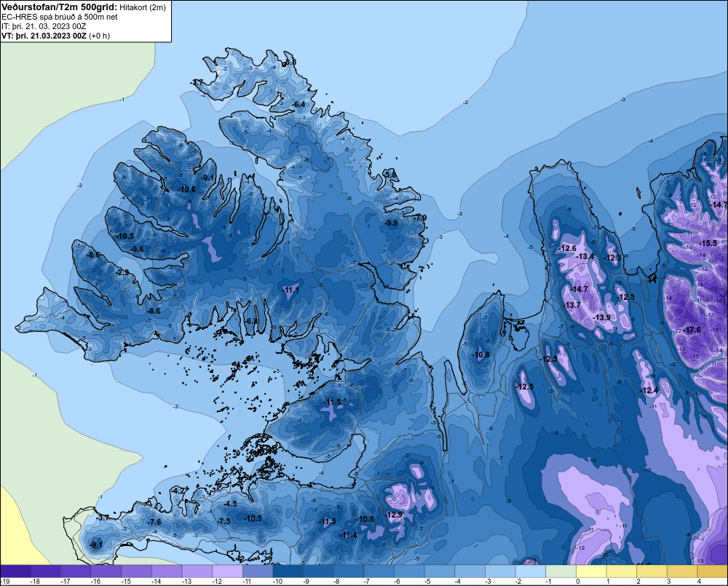728x586 pixels.
Task: Click the -4.5 temperature label
Action: [x=229, y=503]
